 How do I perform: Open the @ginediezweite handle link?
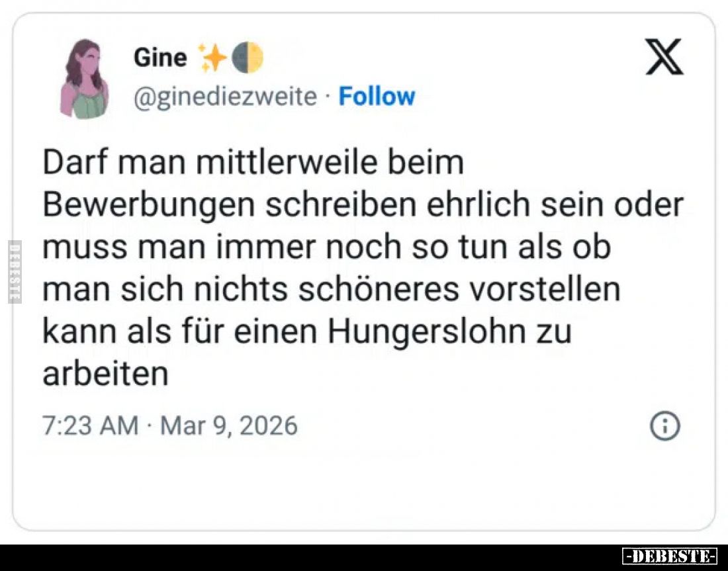tap(225, 97)
